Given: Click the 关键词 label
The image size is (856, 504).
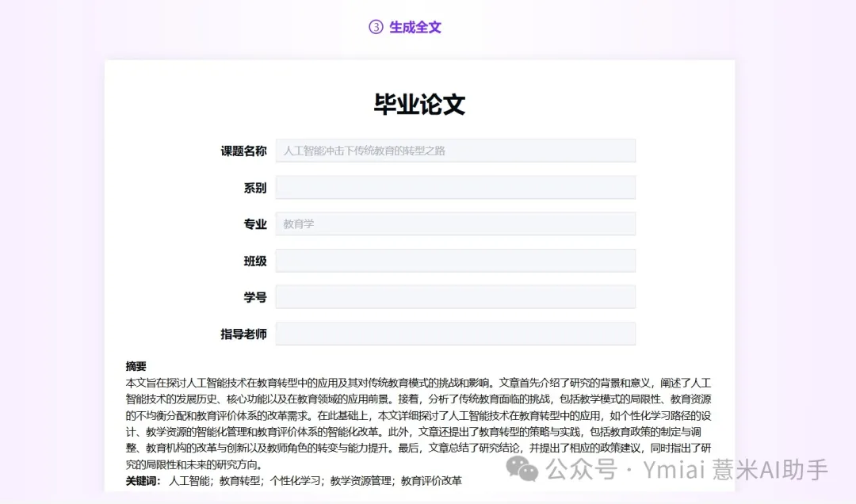Looking at the screenshot, I should pyautogui.click(x=141, y=479).
